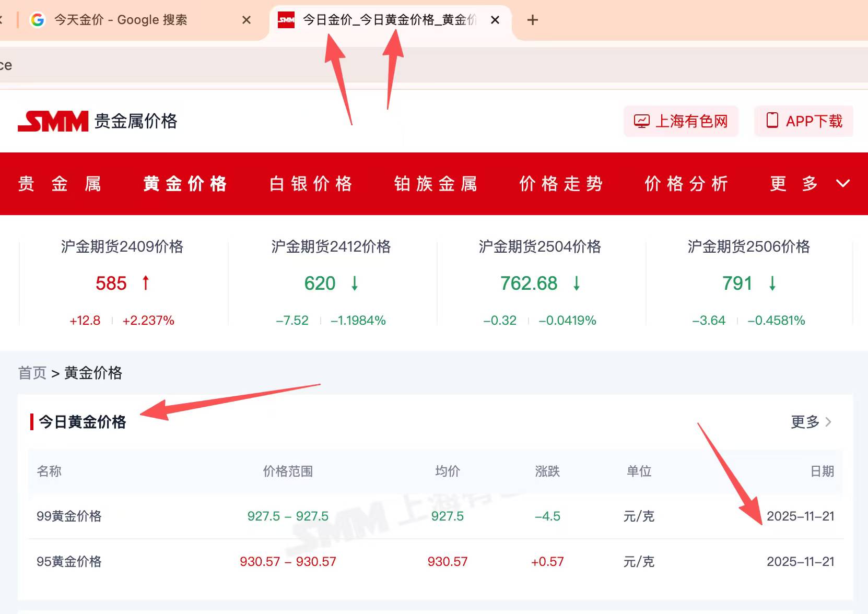The height and width of the screenshot is (614, 868).
Task: Select the 贵金属 nav item
Action: pos(60,184)
